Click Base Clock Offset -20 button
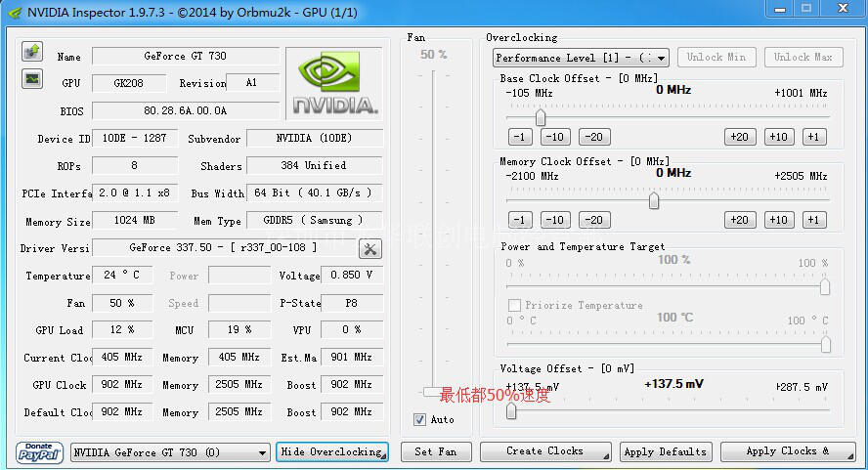This screenshot has height=470, width=868. [x=594, y=137]
